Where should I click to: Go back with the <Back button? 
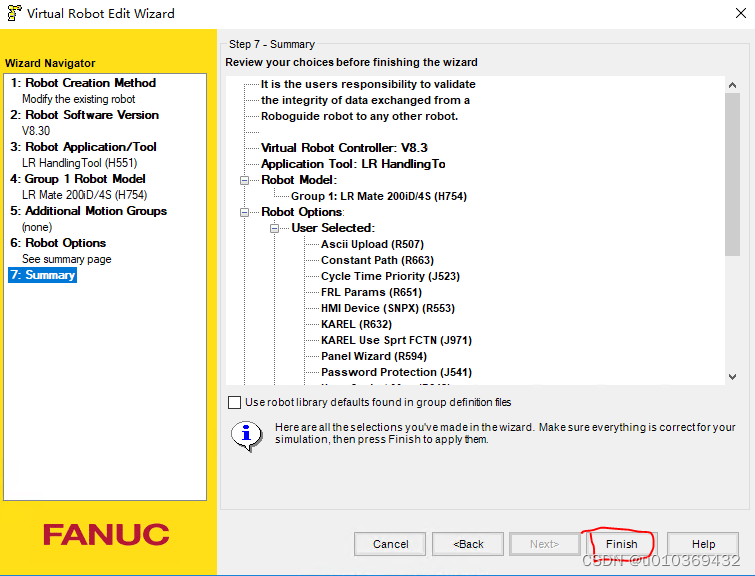pos(468,544)
